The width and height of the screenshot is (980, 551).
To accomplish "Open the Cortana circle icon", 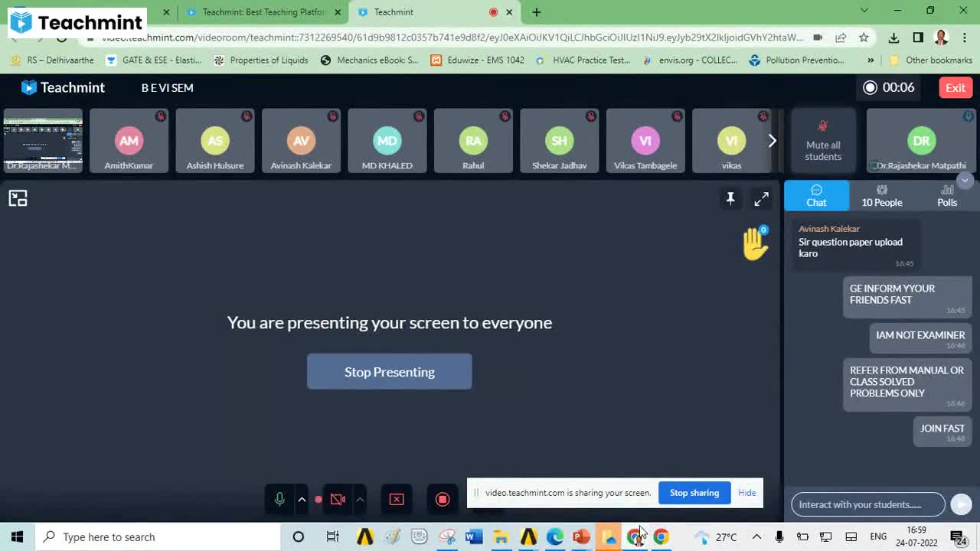I will [299, 537].
